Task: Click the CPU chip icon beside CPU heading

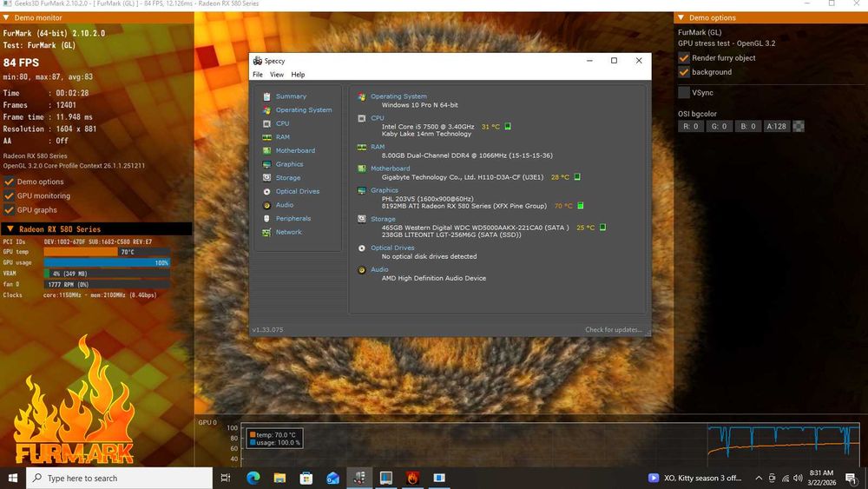Action: (361, 118)
